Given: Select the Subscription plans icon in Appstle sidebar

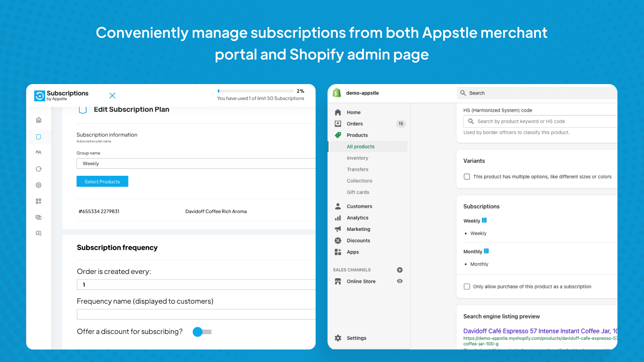Looking at the screenshot, I should click(38, 136).
